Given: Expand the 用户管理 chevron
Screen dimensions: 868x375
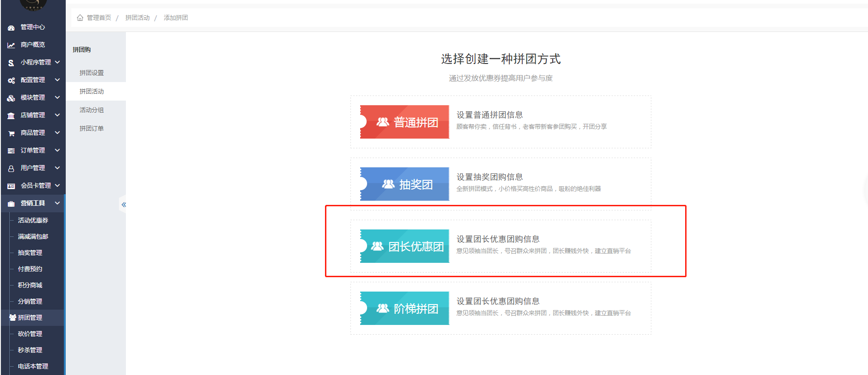Looking at the screenshot, I should 57,168.
